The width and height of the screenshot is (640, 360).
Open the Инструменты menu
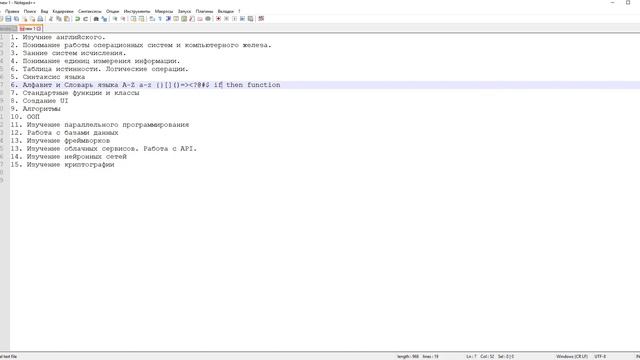pyautogui.click(x=137, y=11)
